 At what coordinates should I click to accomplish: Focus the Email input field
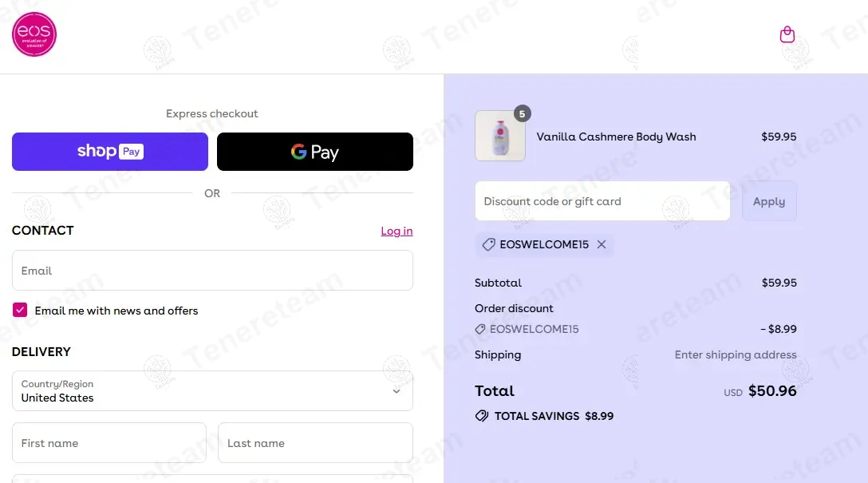click(x=212, y=271)
